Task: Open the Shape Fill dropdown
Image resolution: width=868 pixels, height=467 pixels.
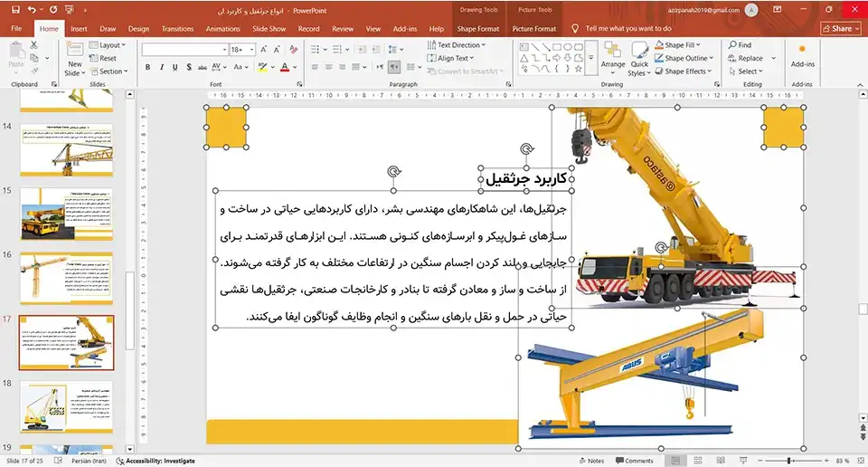Action: point(678,45)
